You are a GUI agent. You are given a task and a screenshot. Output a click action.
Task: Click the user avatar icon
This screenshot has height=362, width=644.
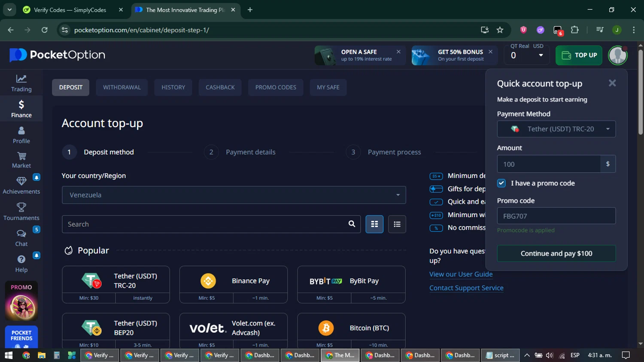[x=617, y=55]
